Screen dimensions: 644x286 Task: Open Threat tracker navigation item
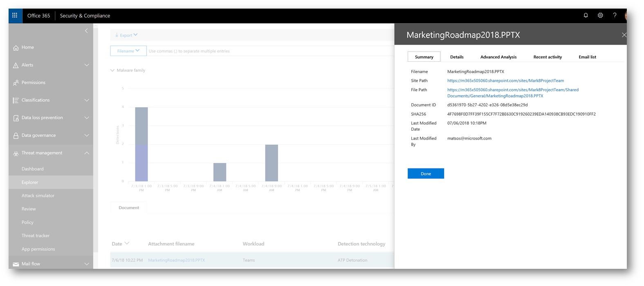pos(36,236)
